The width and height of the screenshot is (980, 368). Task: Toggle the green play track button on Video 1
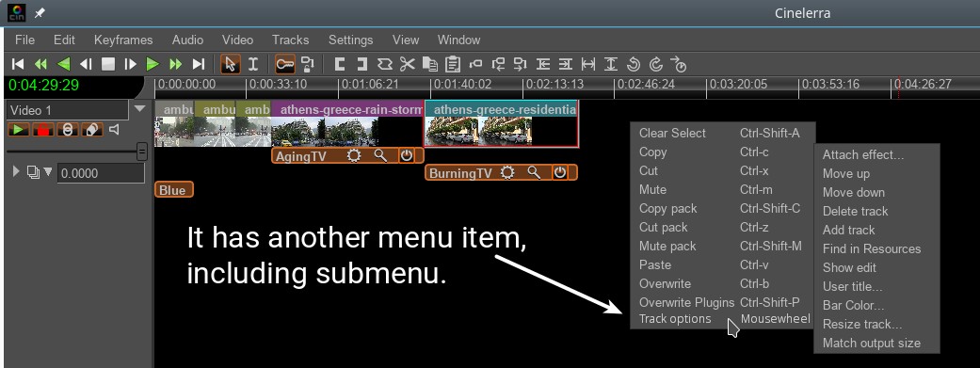[19, 129]
